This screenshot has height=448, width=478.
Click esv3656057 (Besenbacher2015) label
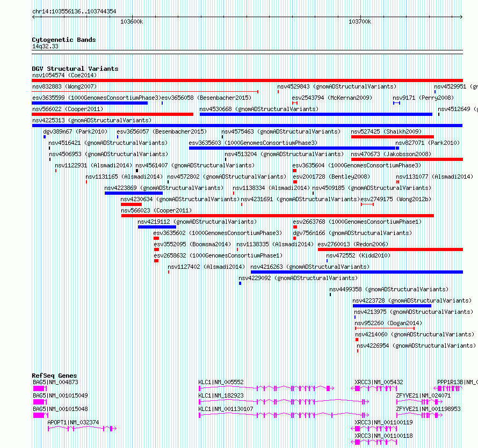tap(162, 131)
